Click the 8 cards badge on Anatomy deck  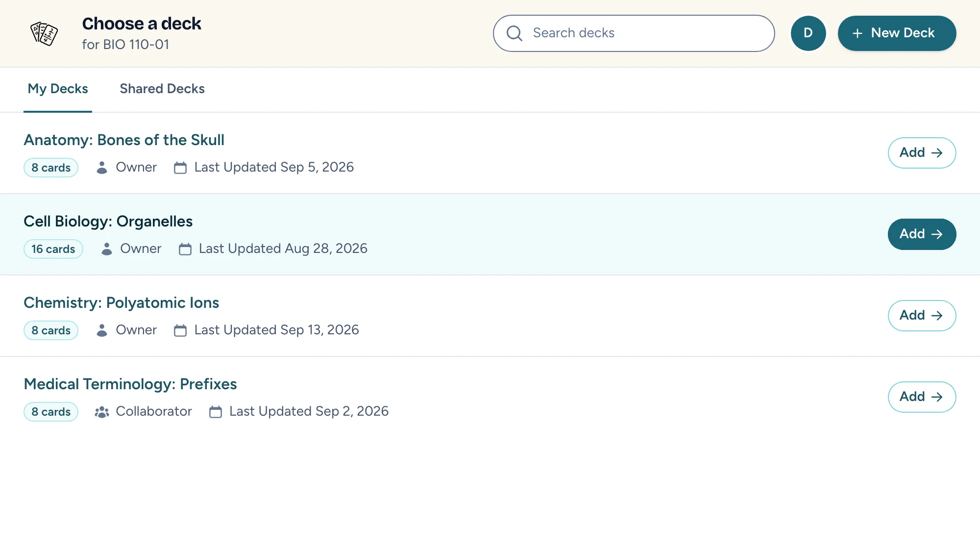(x=51, y=168)
